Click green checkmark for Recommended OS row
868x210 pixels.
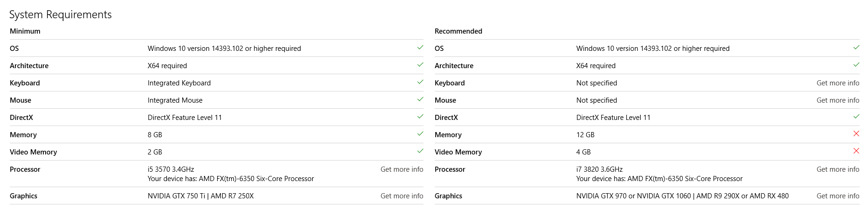coord(856,48)
